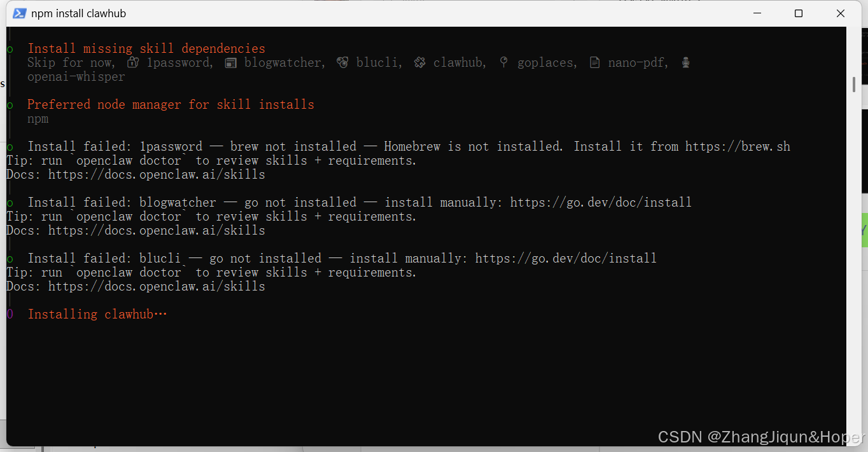The width and height of the screenshot is (868, 452).
Task: Click the "npm install clawhub" window title
Action: click(x=78, y=13)
